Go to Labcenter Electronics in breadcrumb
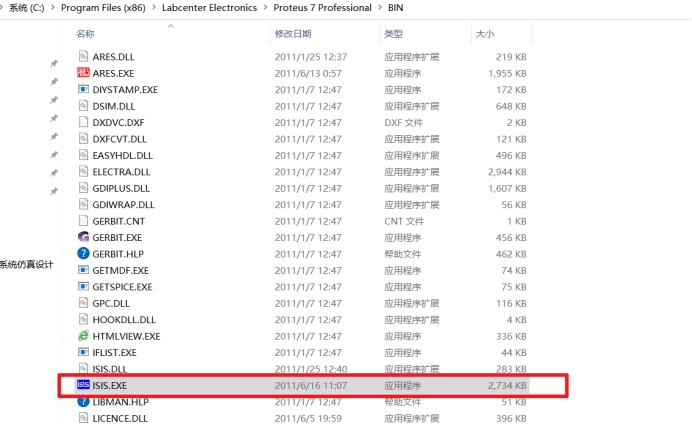Screen dimensions: 692x427 click(209, 7)
